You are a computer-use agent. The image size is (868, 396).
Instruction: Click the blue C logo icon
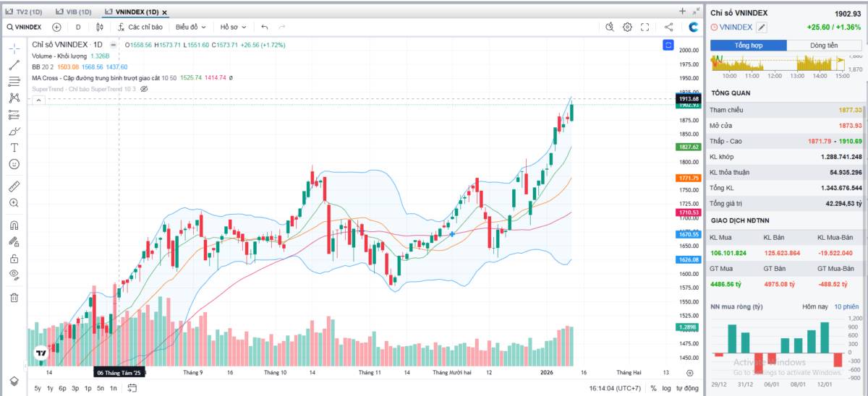tap(693, 27)
